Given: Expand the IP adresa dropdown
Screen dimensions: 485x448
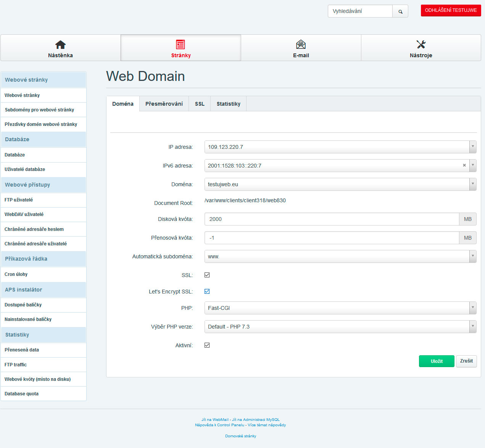Looking at the screenshot, I should click(473, 147).
